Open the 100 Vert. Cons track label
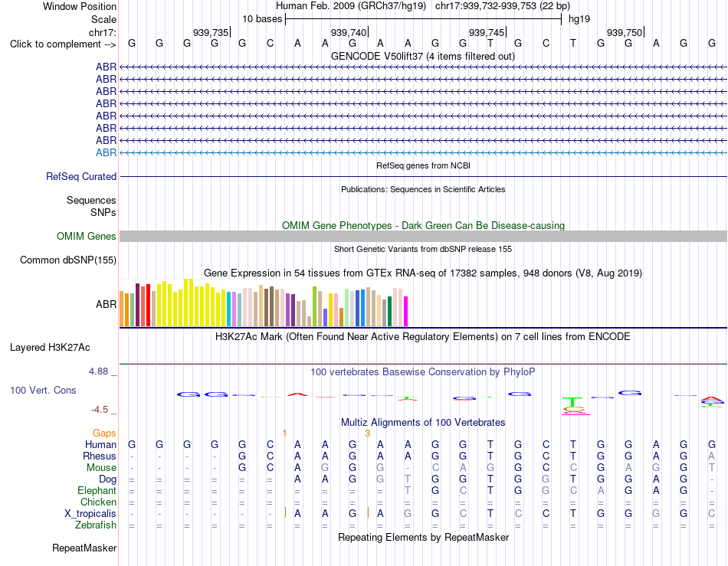 pos(43,390)
